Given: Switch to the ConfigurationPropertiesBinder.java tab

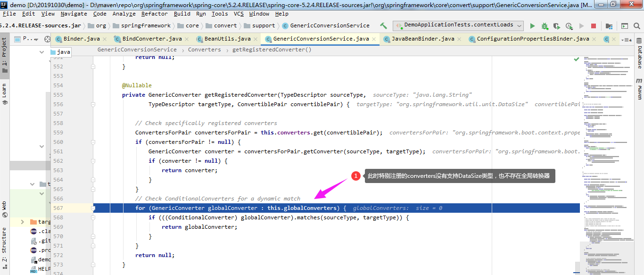Looking at the screenshot, I should [533, 39].
